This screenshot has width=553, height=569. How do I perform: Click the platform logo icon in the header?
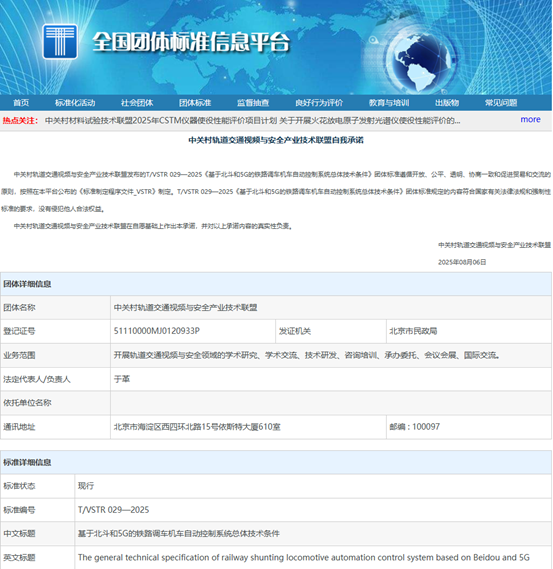pos(60,41)
